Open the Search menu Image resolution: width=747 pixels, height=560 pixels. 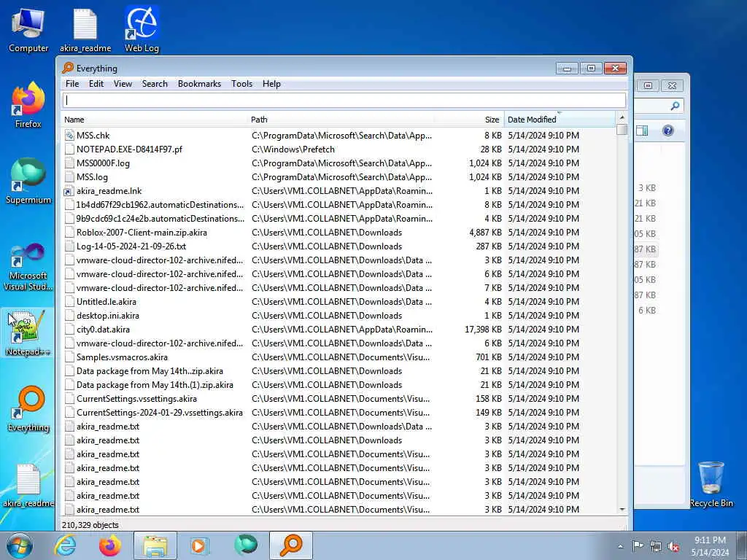[155, 84]
